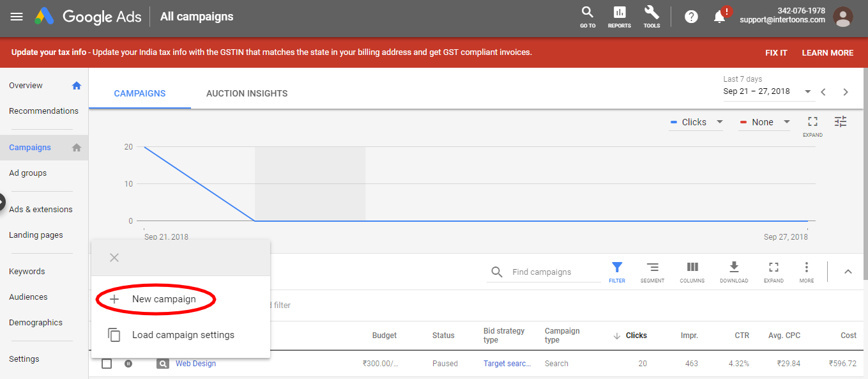Open Audiences in the sidebar
This screenshot has height=379, width=868.
pos(28,297)
